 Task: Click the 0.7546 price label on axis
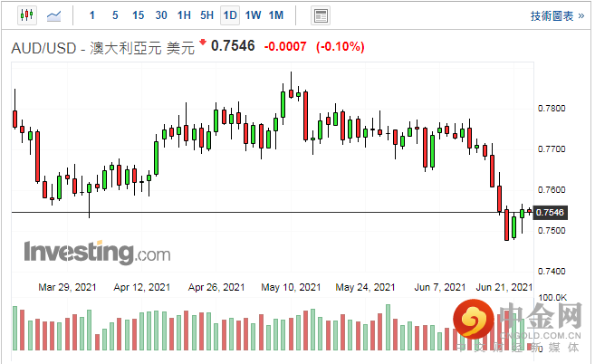pyautogui.click(x=551, y=212)
